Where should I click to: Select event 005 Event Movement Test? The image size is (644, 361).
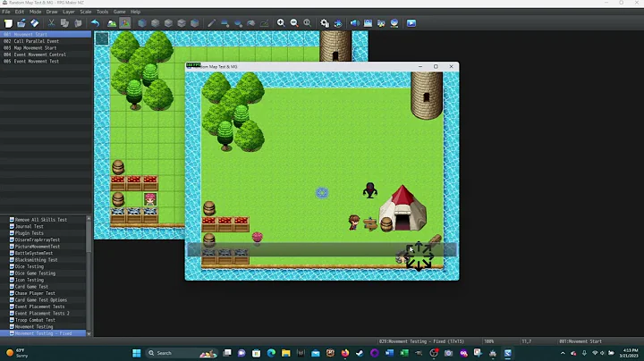click(x=46, y=61)
